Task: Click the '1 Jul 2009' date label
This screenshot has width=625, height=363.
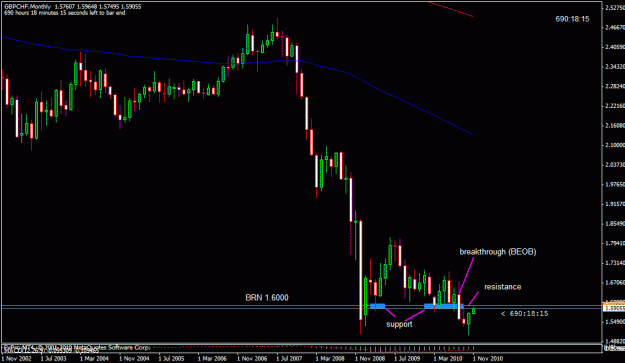Action: [x=407, y=358]
